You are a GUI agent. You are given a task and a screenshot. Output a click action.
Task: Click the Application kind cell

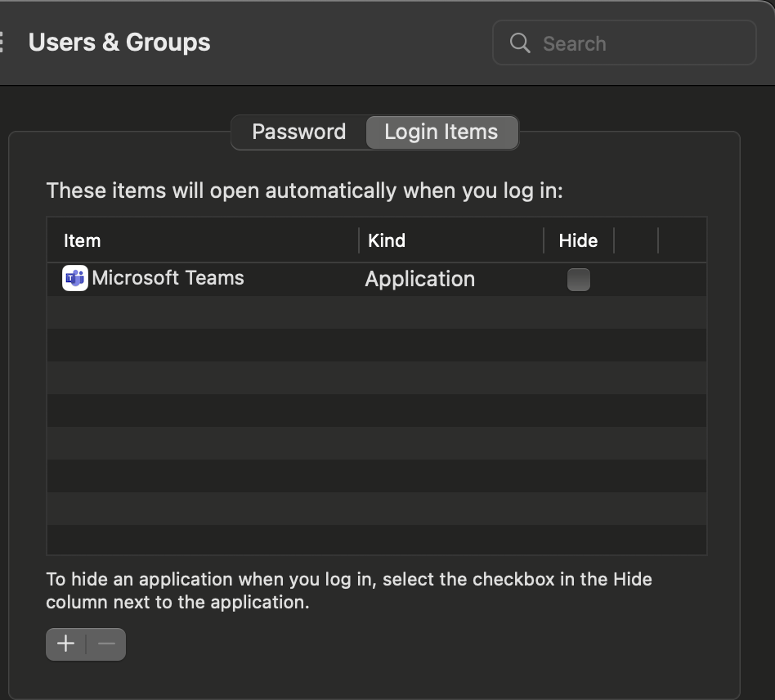(x=419, y=280)
